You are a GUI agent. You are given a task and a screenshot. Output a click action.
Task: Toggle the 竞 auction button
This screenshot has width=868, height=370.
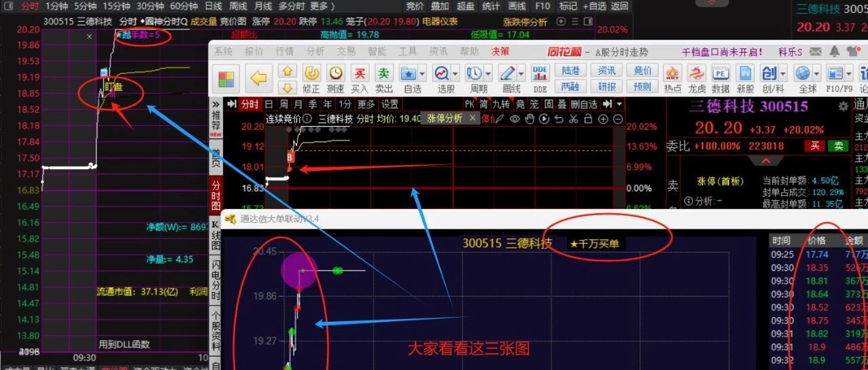(x=520, y=104)
